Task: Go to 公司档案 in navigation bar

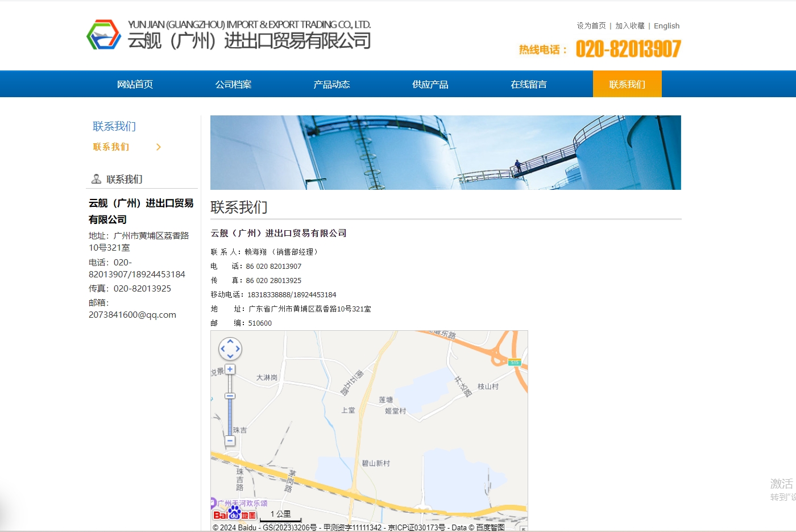Action: click(233, 84)
